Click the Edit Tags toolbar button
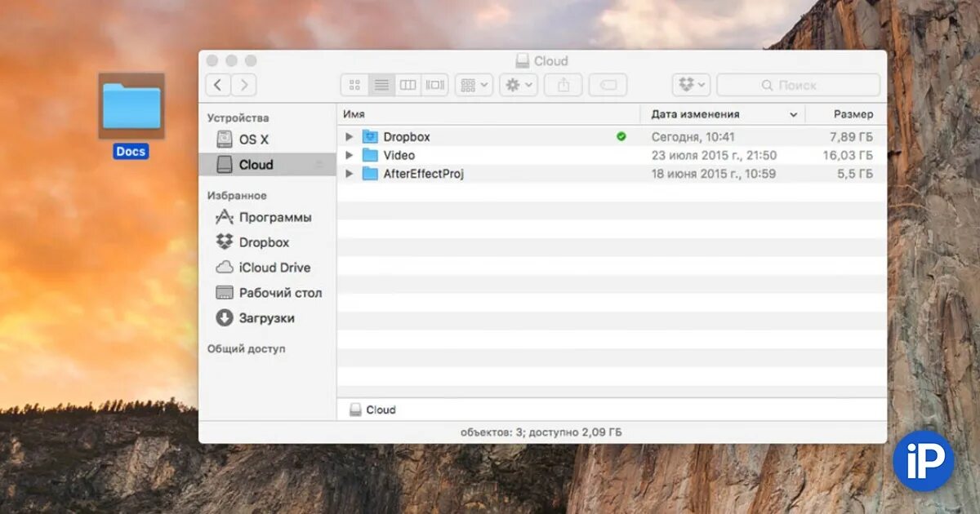The image size is (980, 514). pyautogui.click(x=608, y=85)
